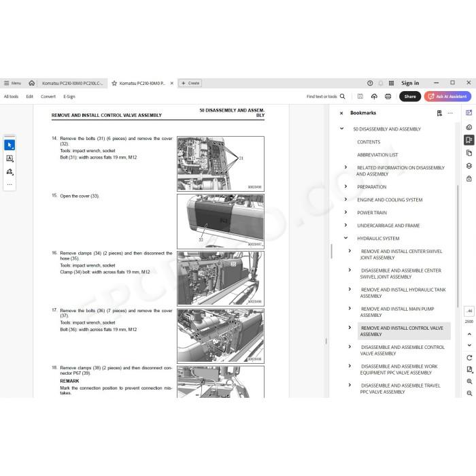Open the top right-rail AI panel icon
Viewport: 476px width, 476px height.
coord(469,113)
